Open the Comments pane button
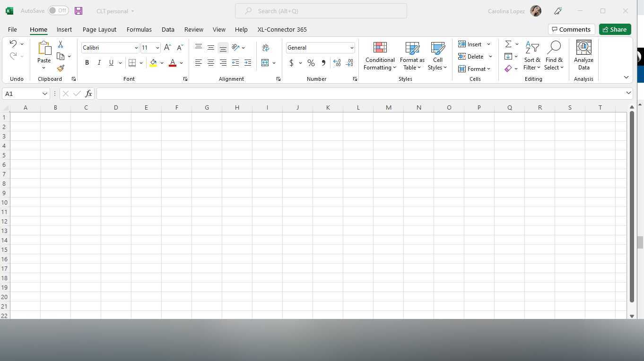644x361 pixels. tap(571, 29)
